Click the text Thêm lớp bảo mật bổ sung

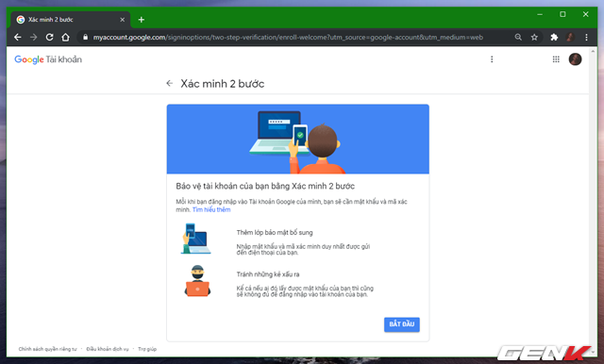click(x=275, y=232)
